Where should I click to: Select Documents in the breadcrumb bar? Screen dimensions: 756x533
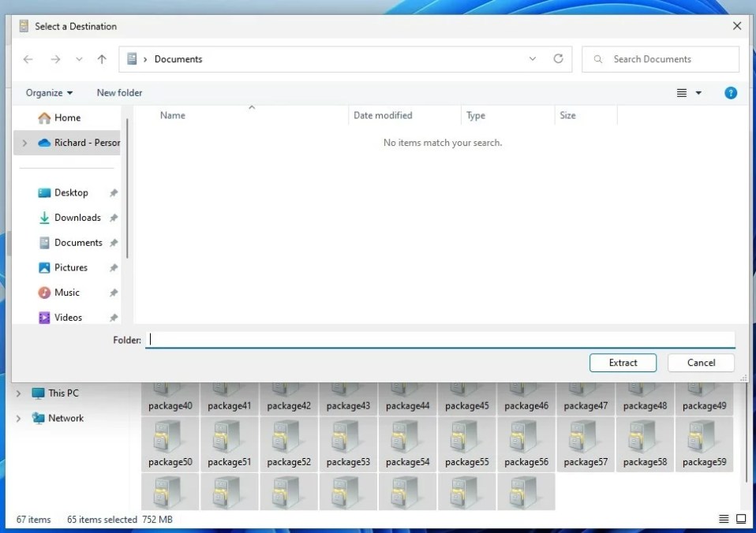pyautogui.click(x=178, y=59)
